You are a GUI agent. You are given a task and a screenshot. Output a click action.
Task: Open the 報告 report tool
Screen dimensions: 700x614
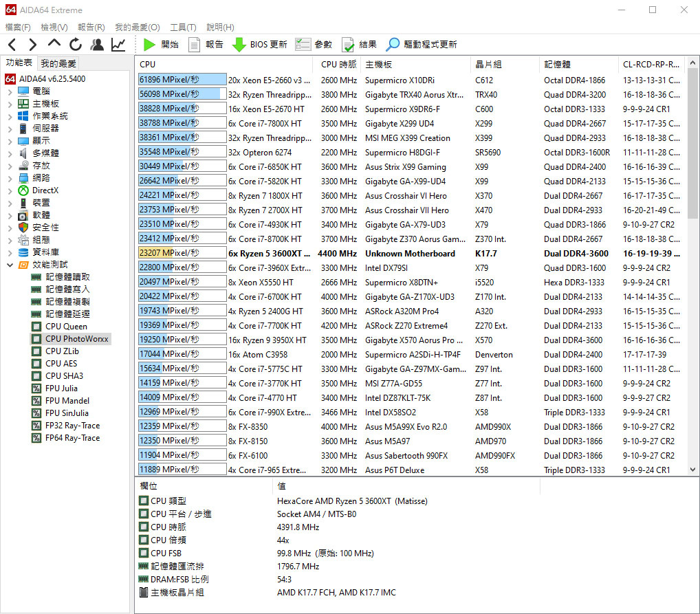(x=206, y=45)
